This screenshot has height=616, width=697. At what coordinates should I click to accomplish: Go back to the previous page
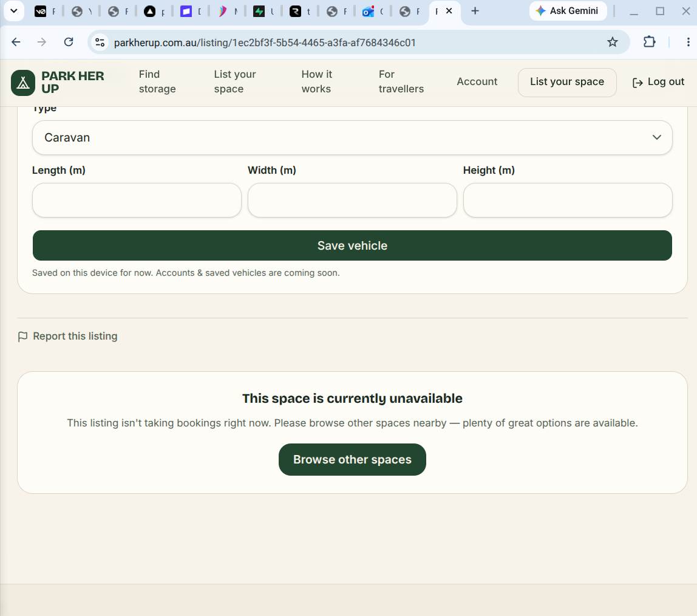pos(16,43)
